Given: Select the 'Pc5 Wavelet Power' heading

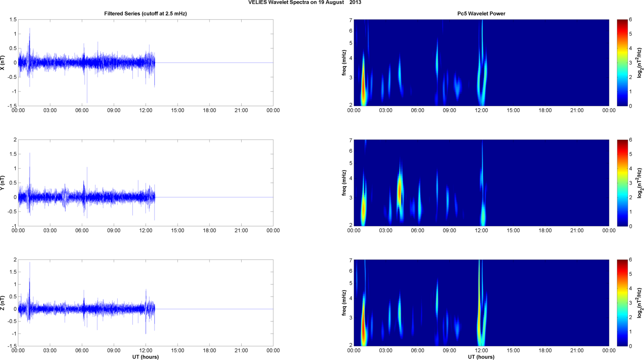Looking at the screenshot, I should 481,14.
